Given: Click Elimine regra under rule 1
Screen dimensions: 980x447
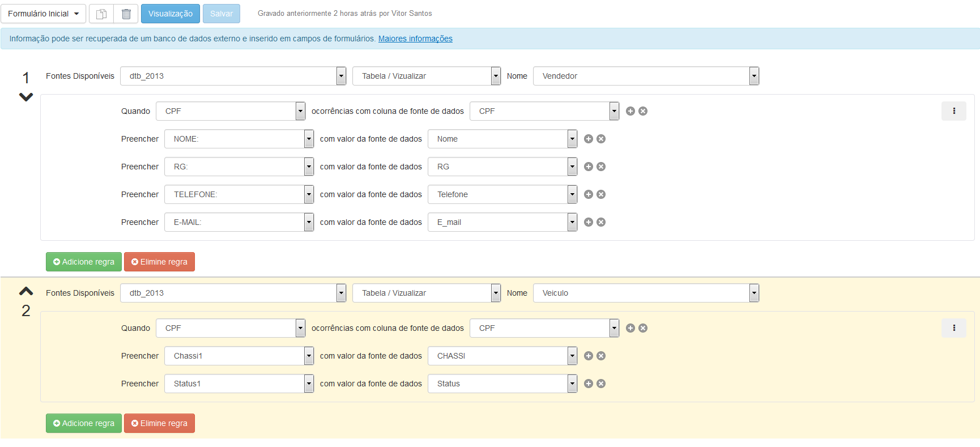Looking at the screenshot, I should click(159, 262).
